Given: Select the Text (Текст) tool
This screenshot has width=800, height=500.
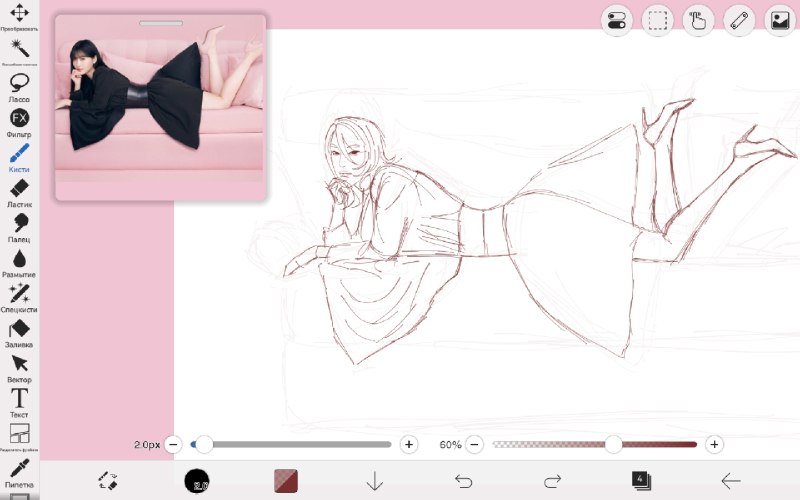Looking at the screenshot, I should tap(19, 403).
